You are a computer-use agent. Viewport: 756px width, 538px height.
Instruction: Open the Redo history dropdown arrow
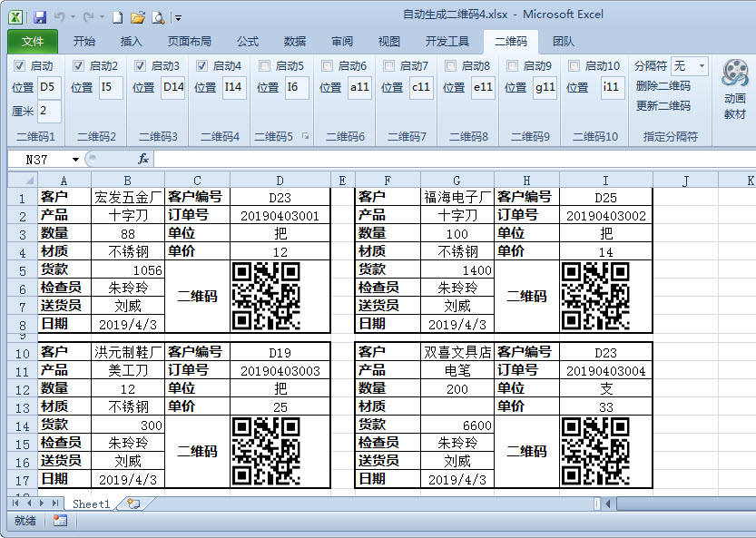pyautogui.click(x=102, y=17)
